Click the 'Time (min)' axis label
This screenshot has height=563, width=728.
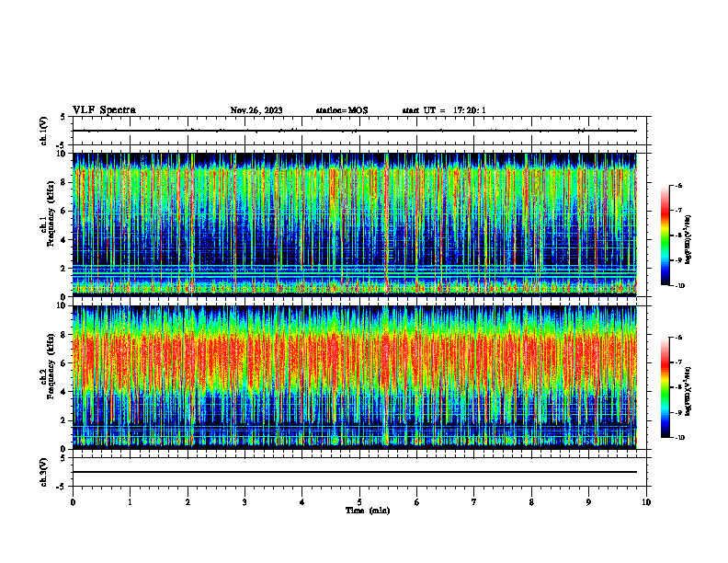[368, 511]
